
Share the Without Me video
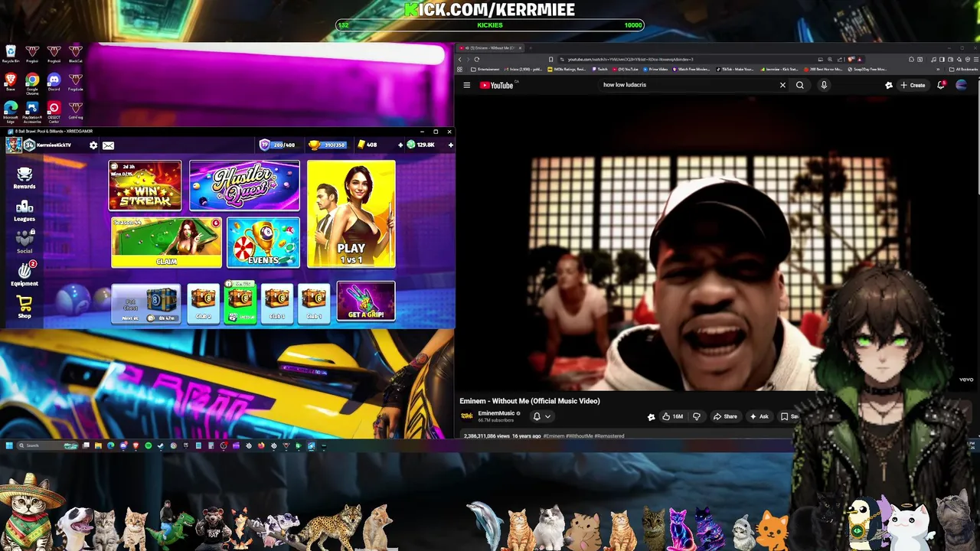pyautogui.click(x=725, y=416)
